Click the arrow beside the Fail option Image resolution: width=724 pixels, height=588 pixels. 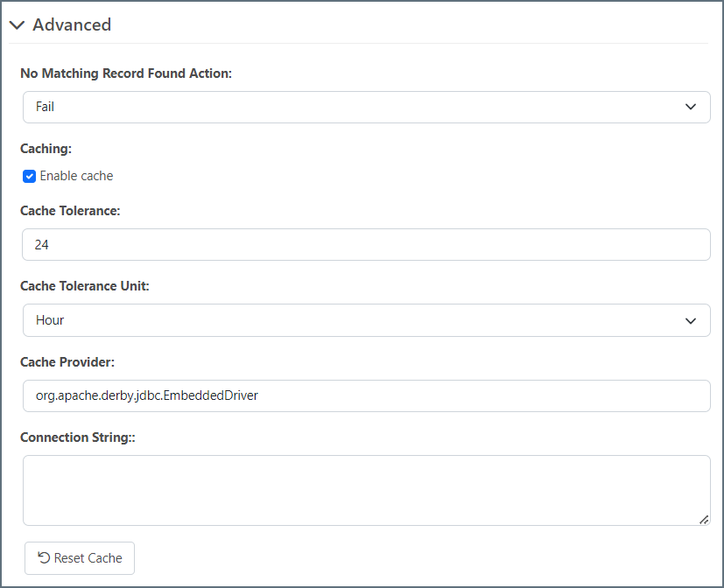point(691,107)
